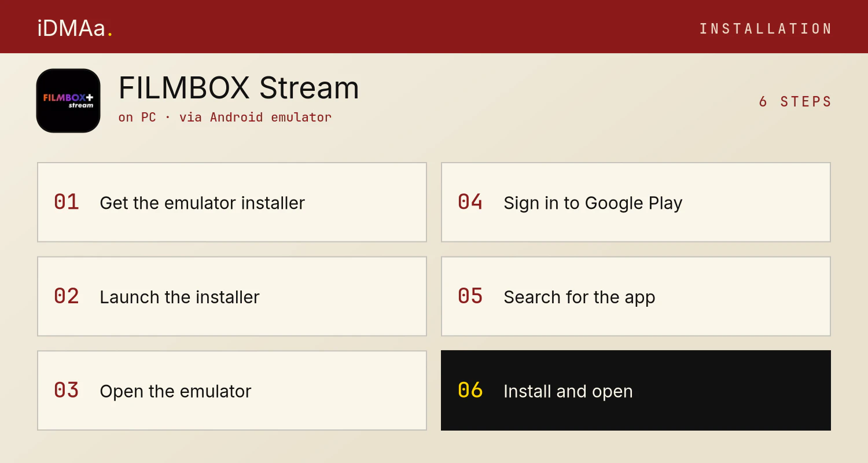Click the INSTALLATION header label
This screenshot has height=463, width=868.
pos(766,28)
